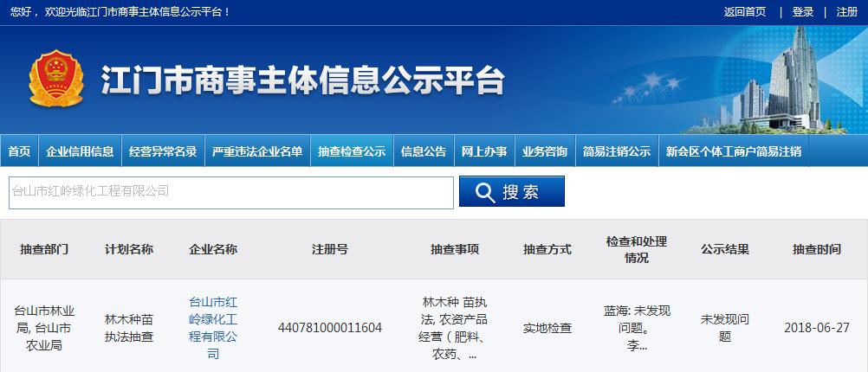Open the 企业信用信息 navigation tab

80,151
